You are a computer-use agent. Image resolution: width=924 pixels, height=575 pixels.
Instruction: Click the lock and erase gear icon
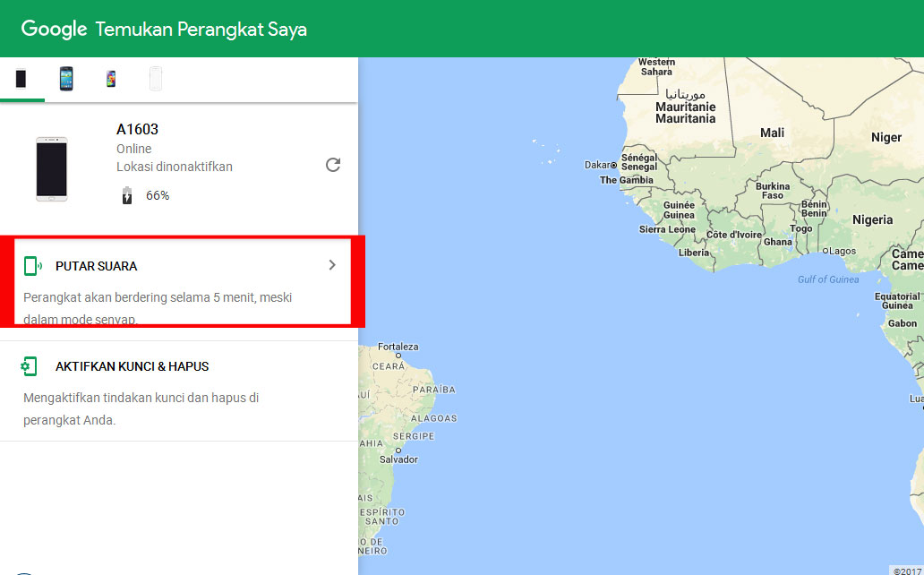point(29,366)
